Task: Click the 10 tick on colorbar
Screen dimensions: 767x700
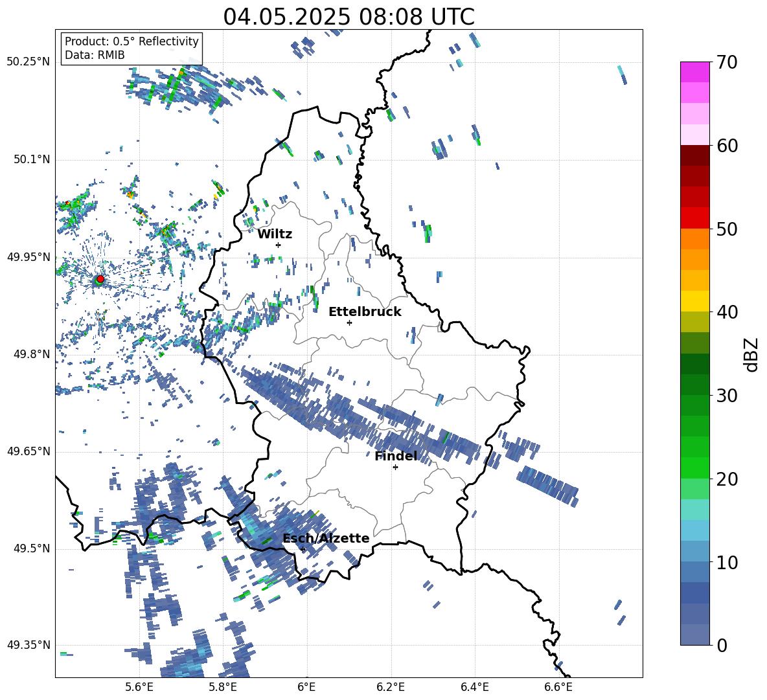Action: pyautogui.click(x=726, y=563)
